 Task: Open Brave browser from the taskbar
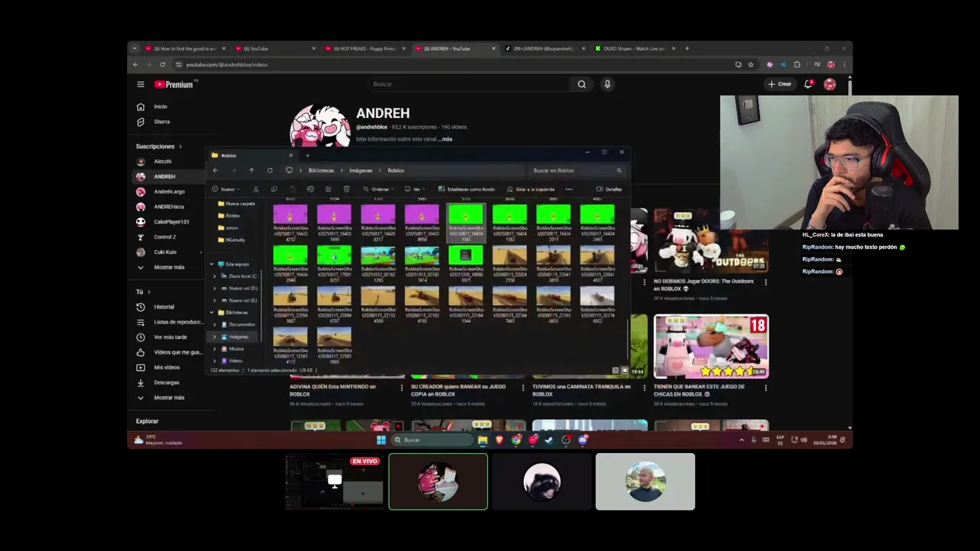(499, 440)
